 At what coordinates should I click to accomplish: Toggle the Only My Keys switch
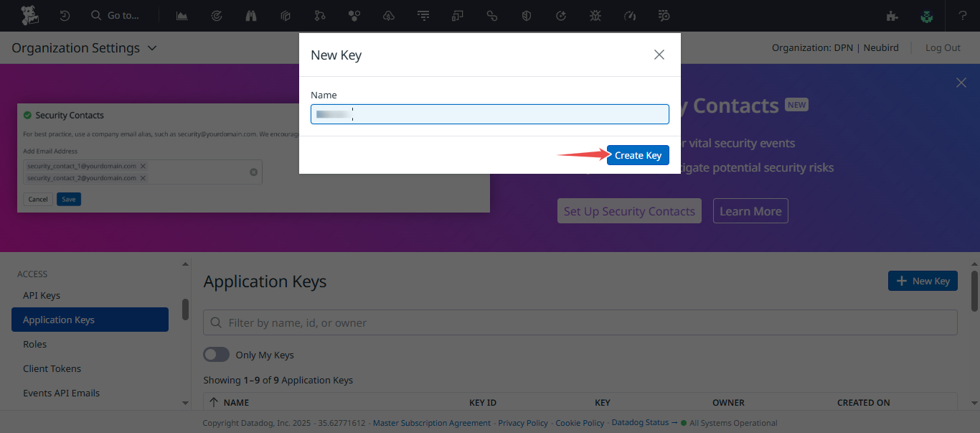click(216, 354)
